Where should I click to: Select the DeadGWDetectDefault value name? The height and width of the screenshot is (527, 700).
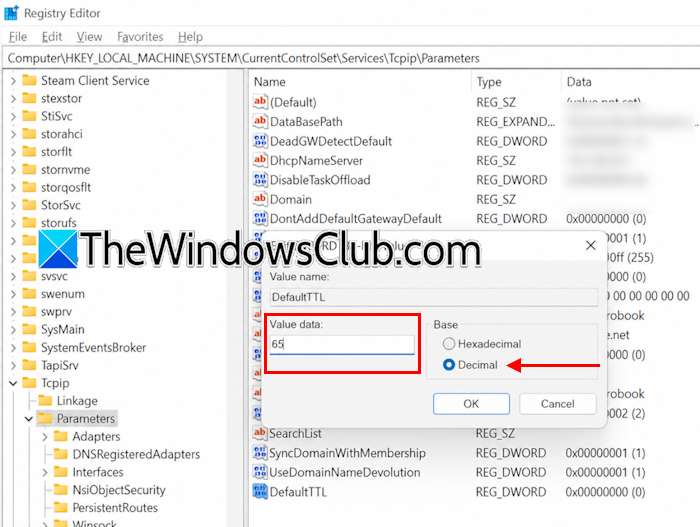click(331, 141)
